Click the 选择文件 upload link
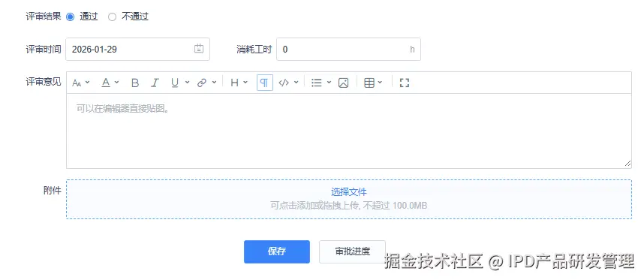The height and width of the screenshot is (280, 644). (349, 191)
